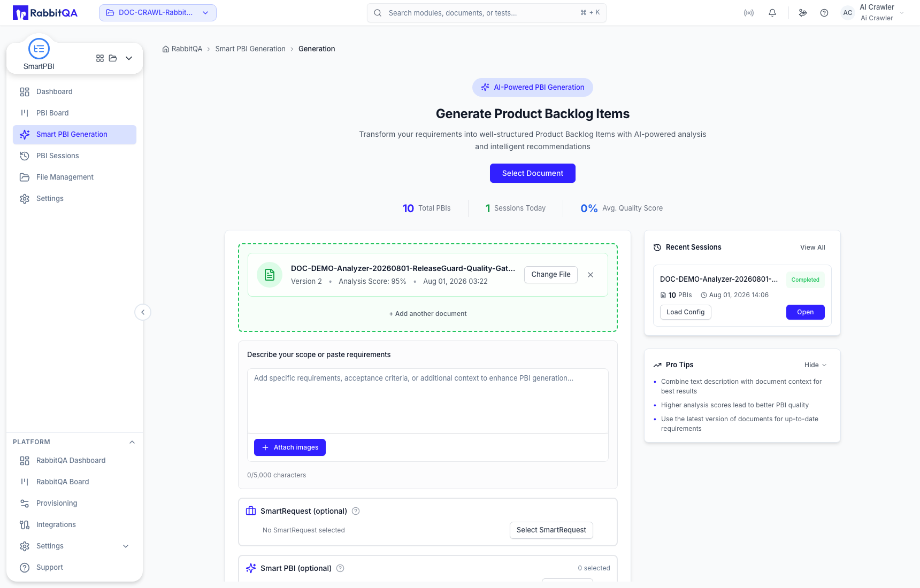Click the module grid view icon

point(100,58)
